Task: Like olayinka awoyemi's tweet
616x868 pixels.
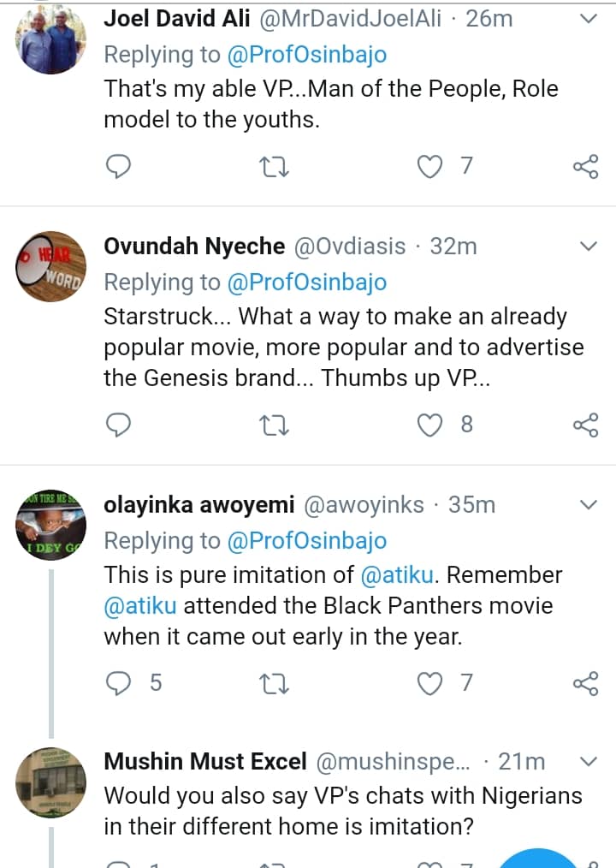Action: point(429,682)
